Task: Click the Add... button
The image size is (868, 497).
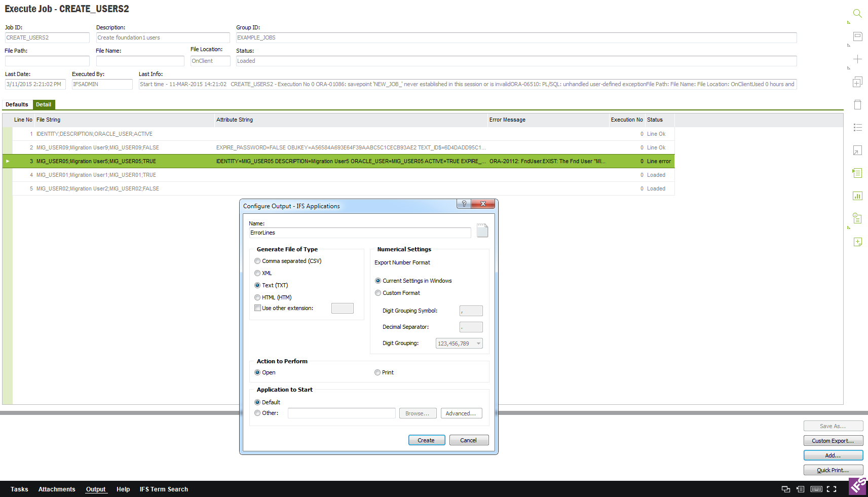Action: pos(833,455)
